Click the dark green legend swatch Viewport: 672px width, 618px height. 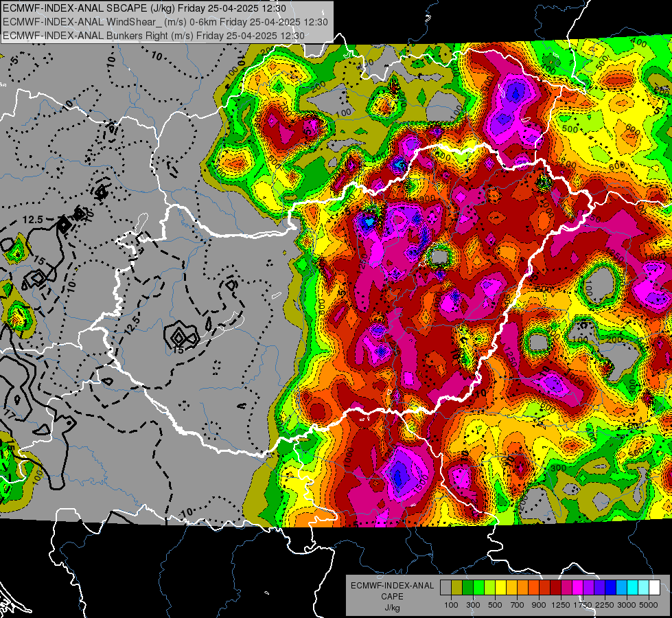[x=467, y=587]
